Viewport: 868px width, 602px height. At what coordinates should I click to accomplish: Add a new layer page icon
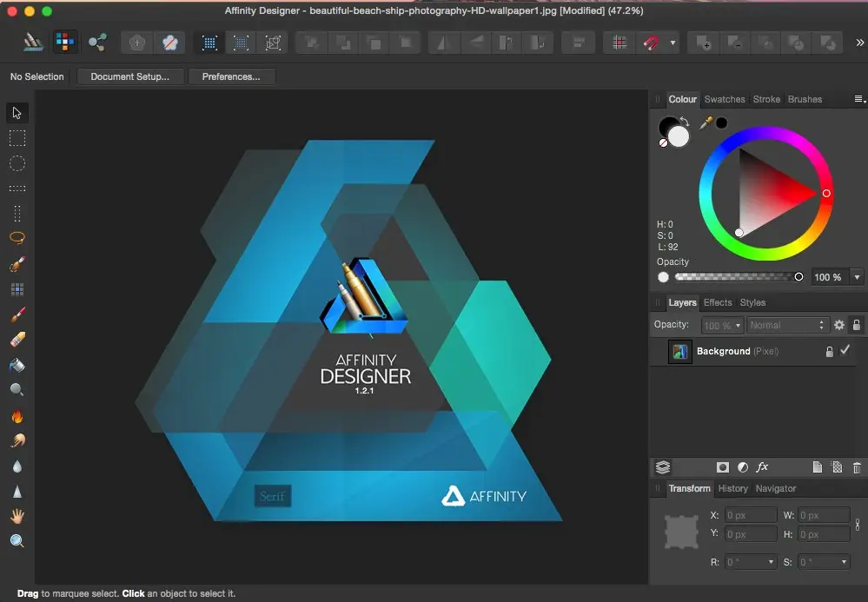coord(817,467)
